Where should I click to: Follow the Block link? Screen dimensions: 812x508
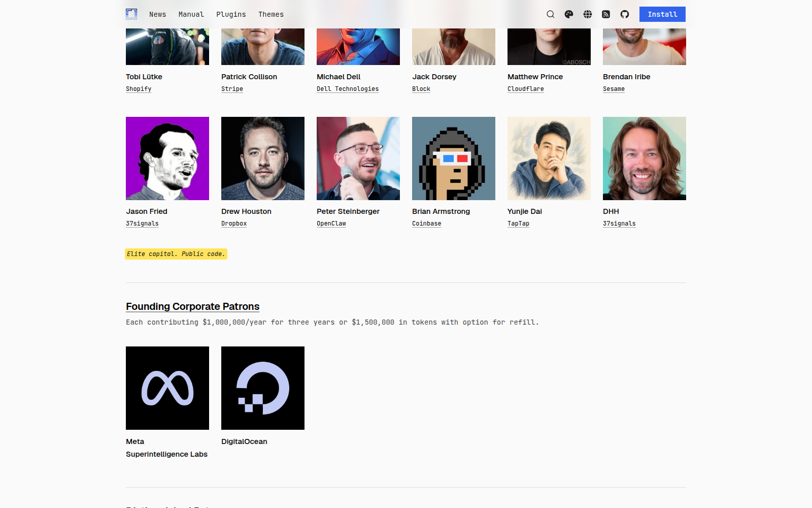click(421, 89)
